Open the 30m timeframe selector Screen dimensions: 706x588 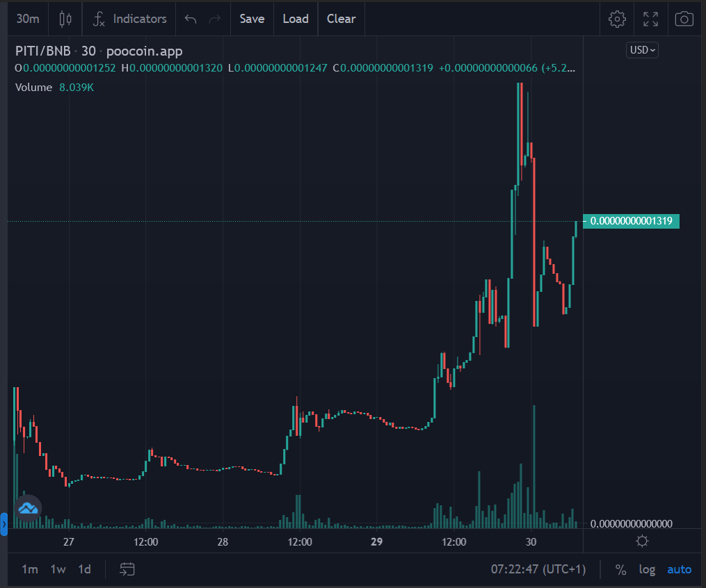[27, 19]
